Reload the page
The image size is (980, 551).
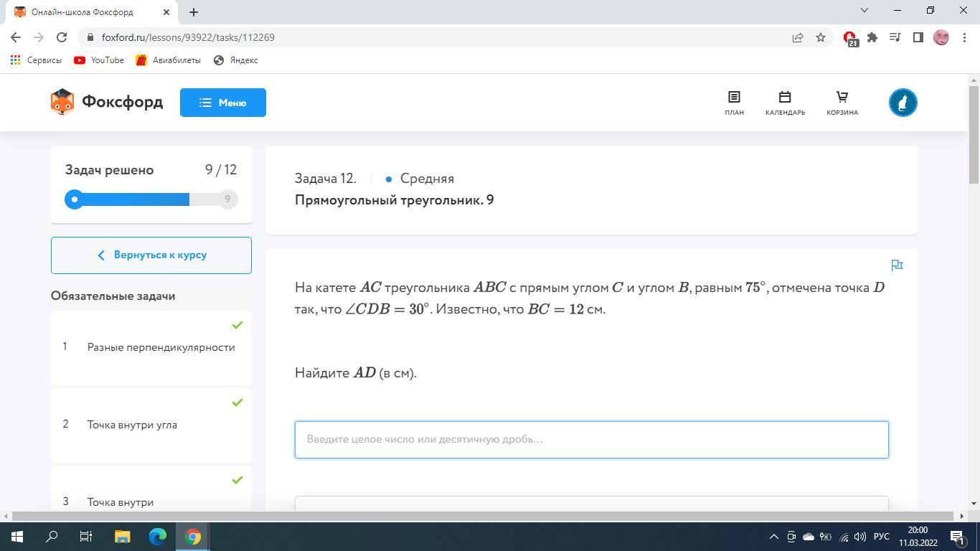(62, 37)
